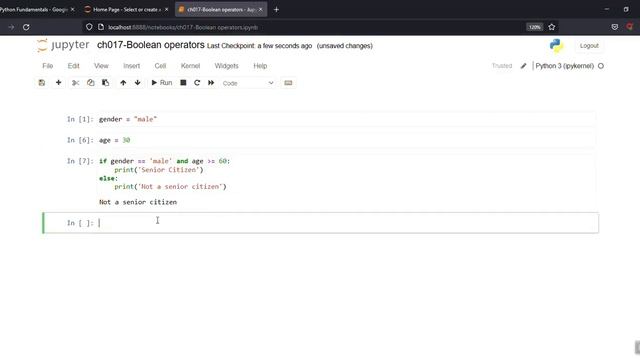This screenshot has width=640, height=360.
Task: Go forward in browser history
Action: 11,27
